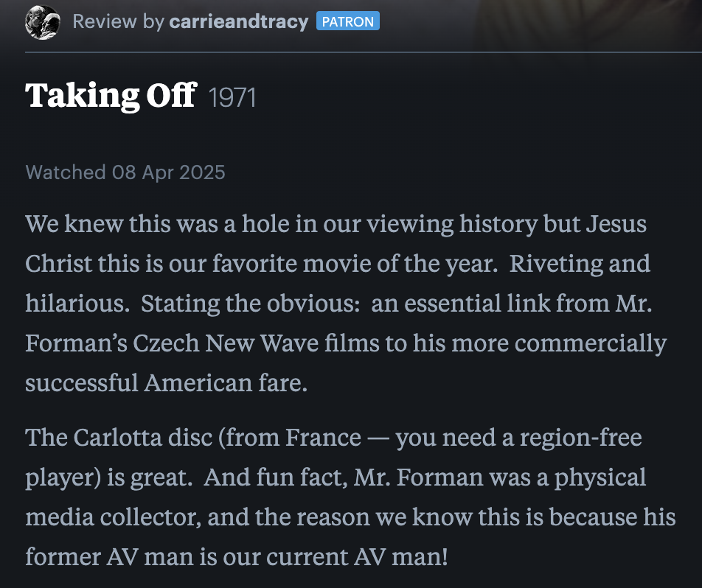Click the blue PATRON badge

click(x=347, y=21)
